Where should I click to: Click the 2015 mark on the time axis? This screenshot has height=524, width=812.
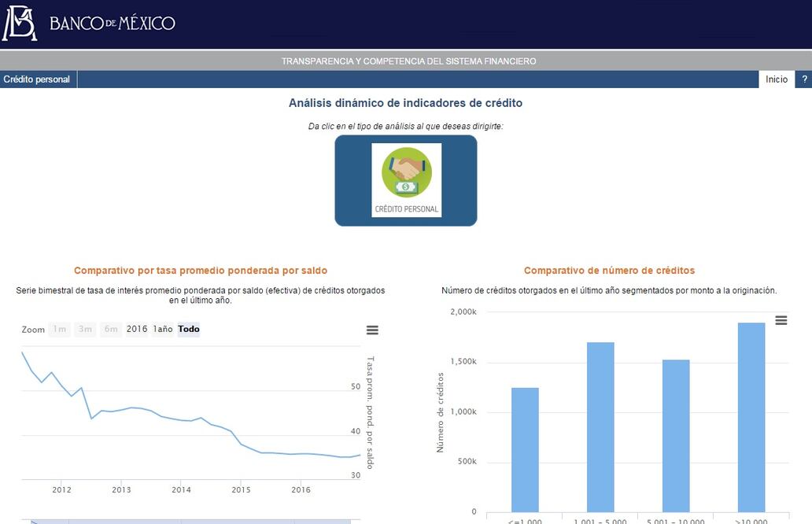241,489
